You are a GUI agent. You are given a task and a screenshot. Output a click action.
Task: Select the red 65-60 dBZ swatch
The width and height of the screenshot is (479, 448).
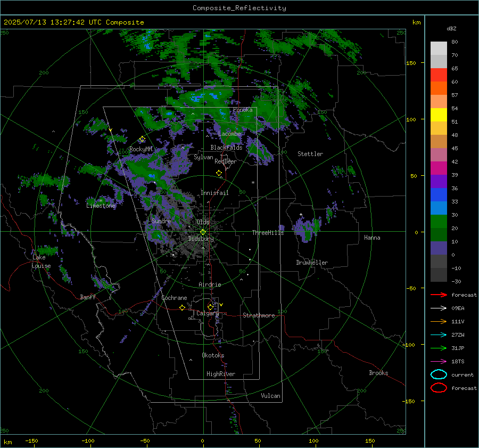coord(439,75)
